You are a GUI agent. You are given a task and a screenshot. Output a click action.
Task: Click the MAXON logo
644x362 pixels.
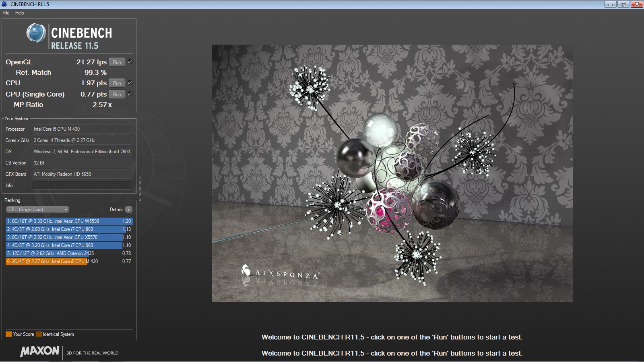click(x=39, y=351)
